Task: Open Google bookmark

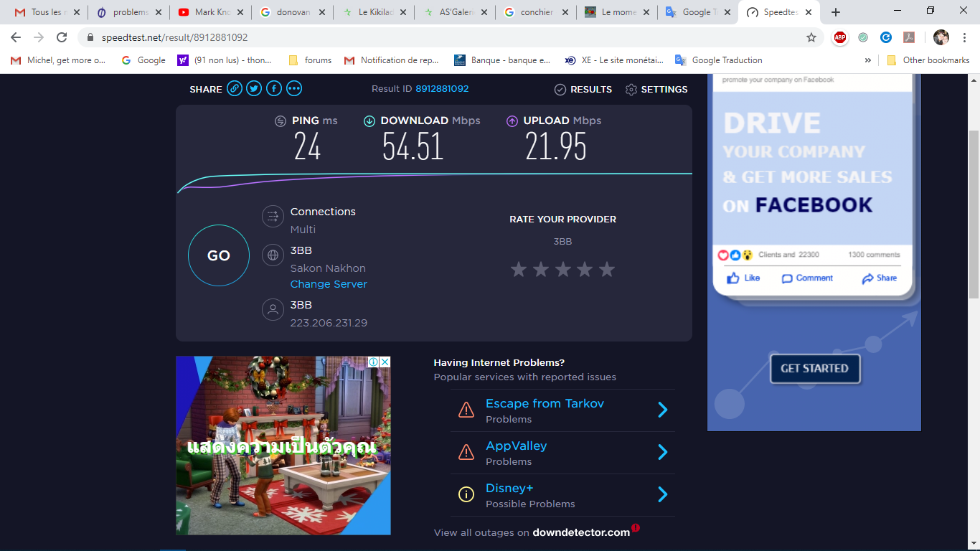Action: pos(143,60)
